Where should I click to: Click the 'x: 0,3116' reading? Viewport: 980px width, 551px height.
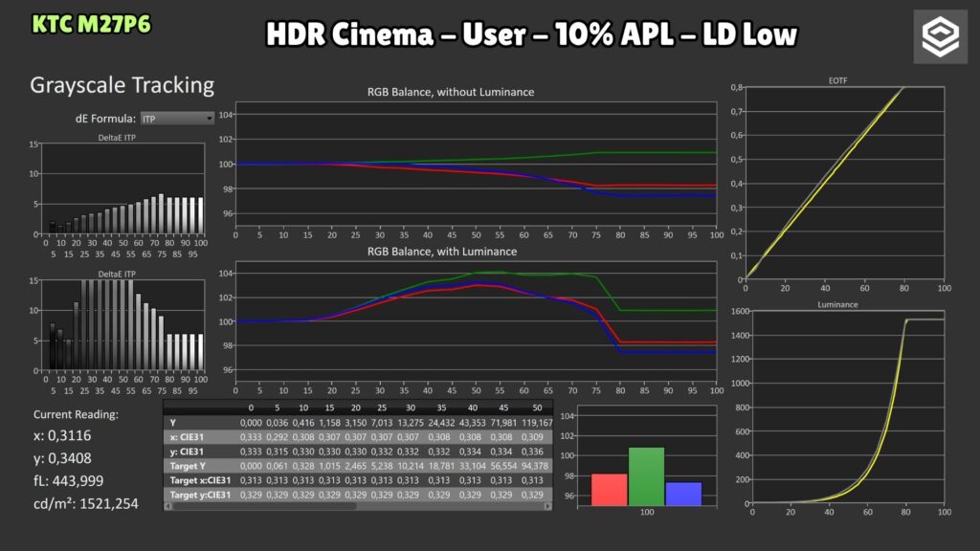point(62,435)
